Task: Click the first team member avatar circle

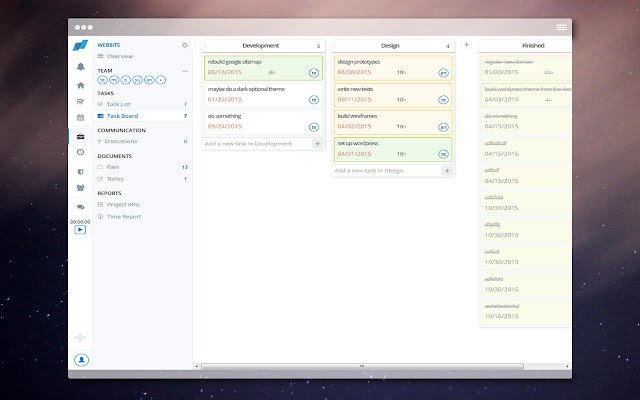Action: point(102,80)
